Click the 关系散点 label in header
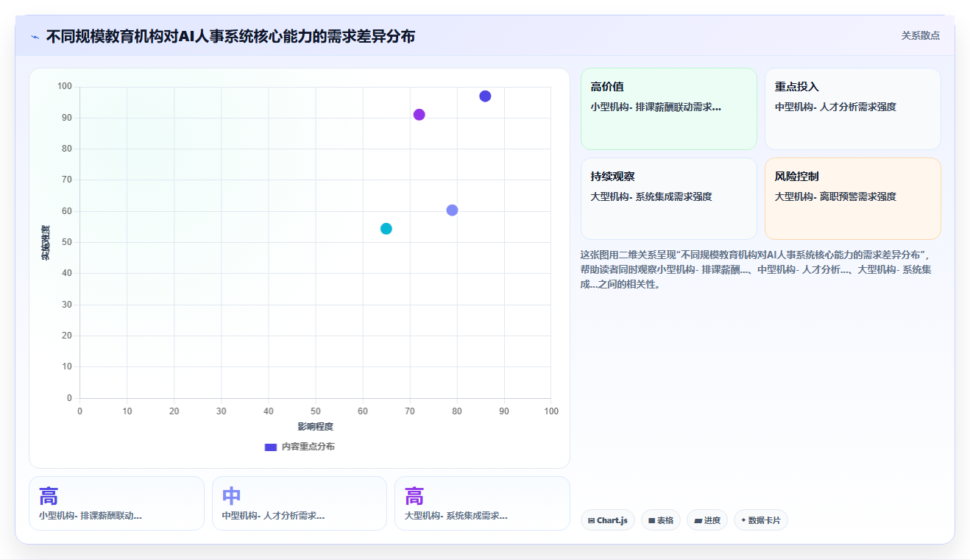970x560 pixels. point(920,35)
